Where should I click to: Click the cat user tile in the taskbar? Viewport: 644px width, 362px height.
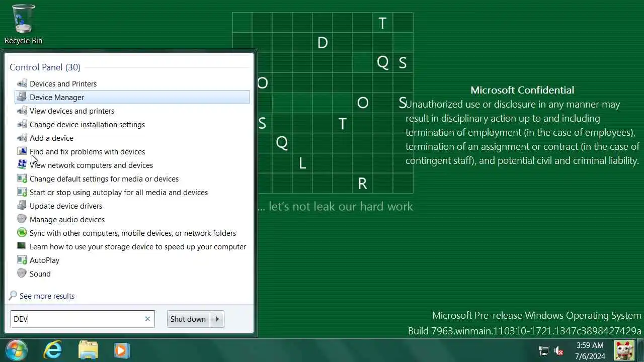[x=624, y=350]
